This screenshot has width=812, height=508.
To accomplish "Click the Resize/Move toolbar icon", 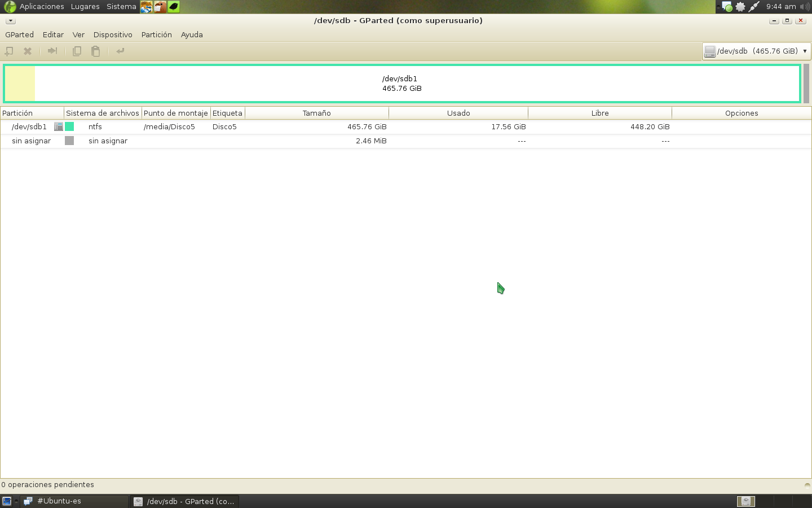I will click(x=52, y=51).
